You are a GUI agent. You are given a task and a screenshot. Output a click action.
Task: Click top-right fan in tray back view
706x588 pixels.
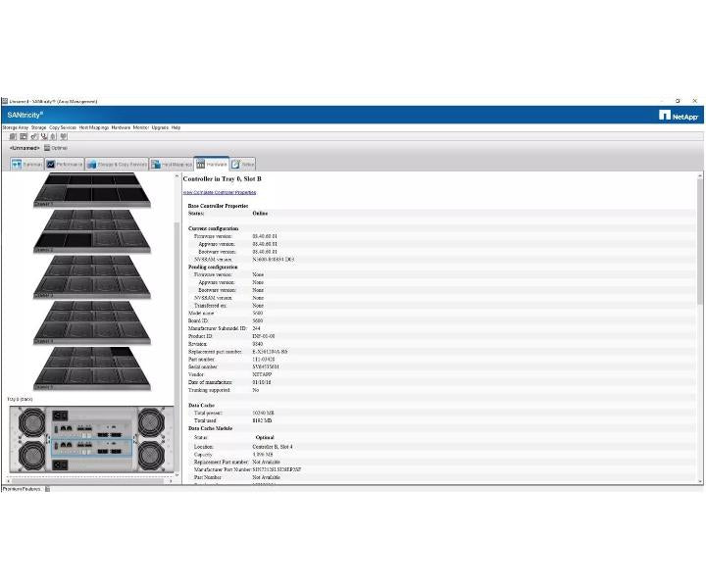point(151,422)
